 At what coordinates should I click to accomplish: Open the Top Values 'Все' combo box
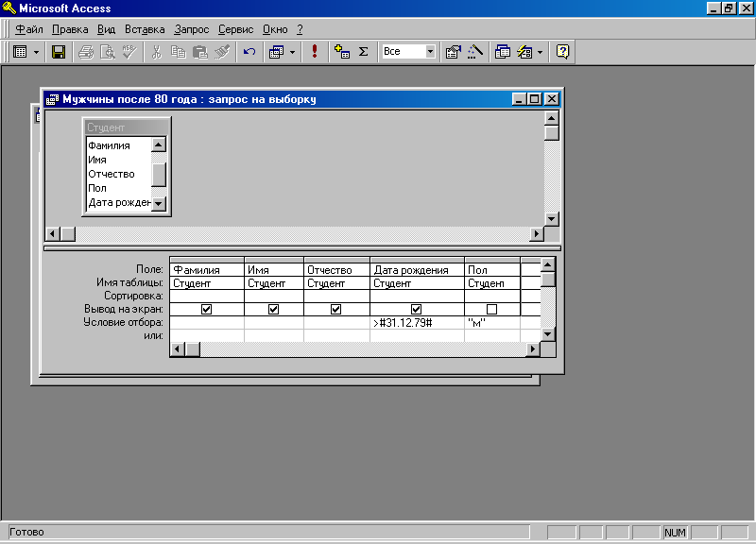pyautogui.click(x=408, y=51)
